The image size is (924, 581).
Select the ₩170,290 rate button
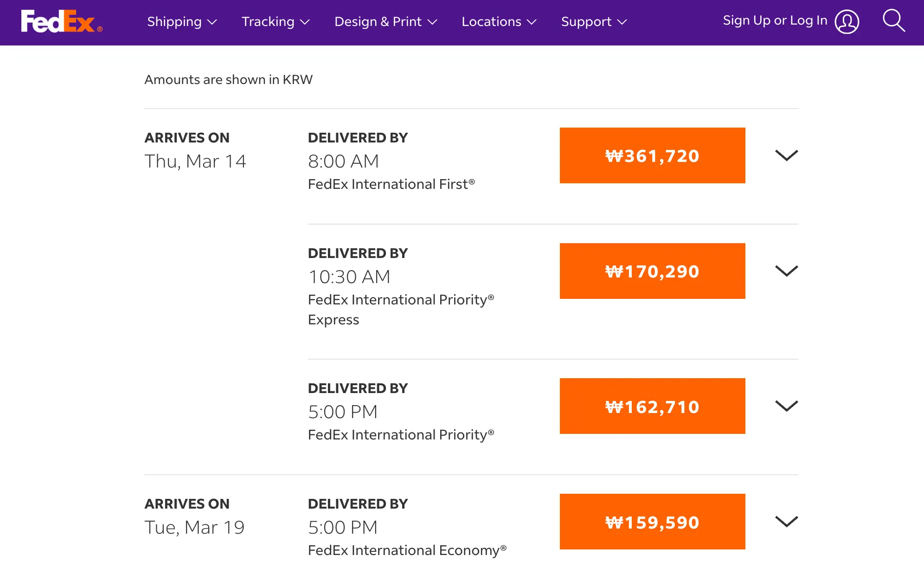coord(652,271)
